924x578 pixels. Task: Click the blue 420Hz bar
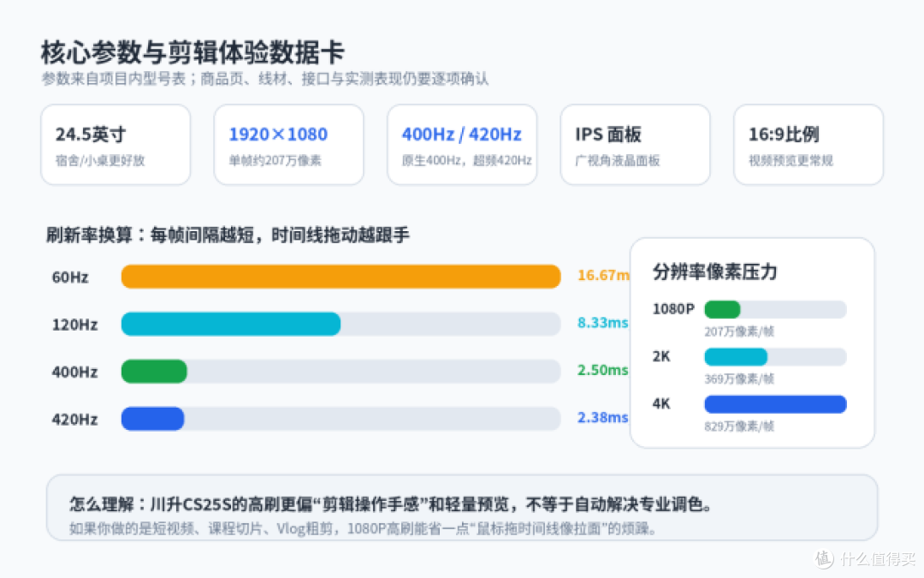[152, 419]
